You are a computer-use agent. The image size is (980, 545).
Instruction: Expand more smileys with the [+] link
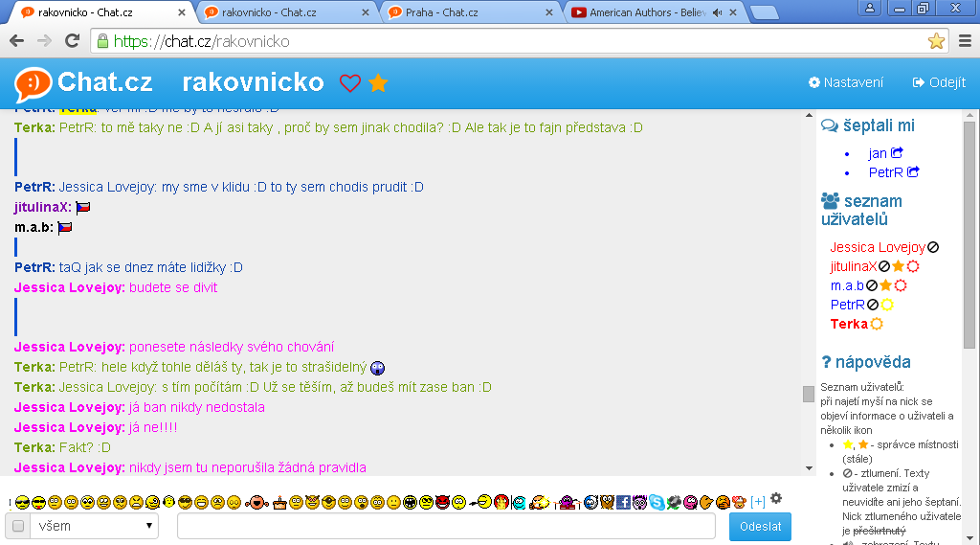[x=758, y=501]
